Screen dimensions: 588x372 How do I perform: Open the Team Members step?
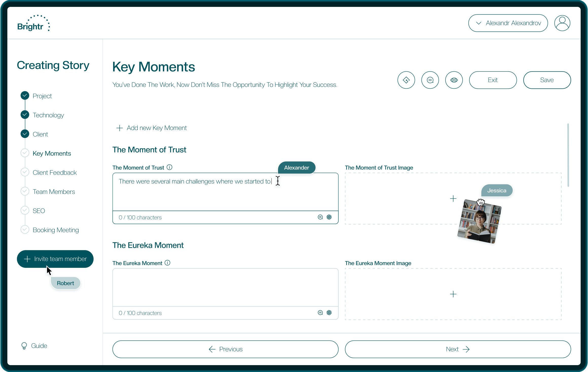[54, 192]
